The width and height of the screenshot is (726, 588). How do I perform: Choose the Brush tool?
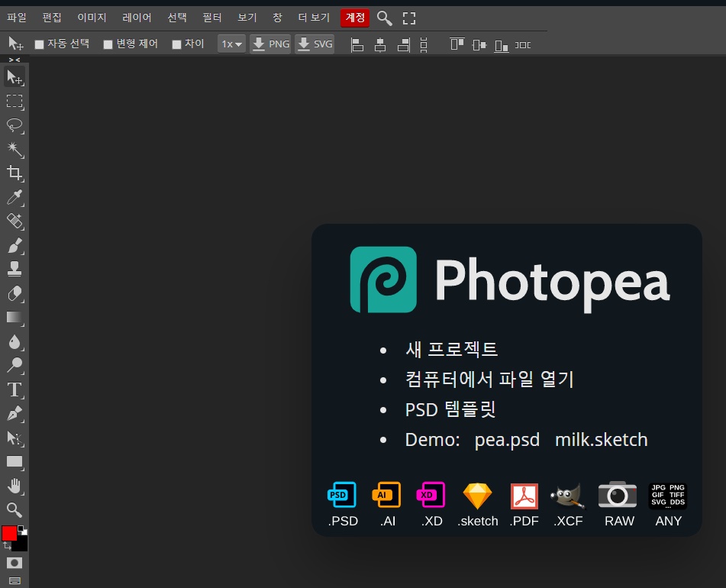click(x=15, y=245)
